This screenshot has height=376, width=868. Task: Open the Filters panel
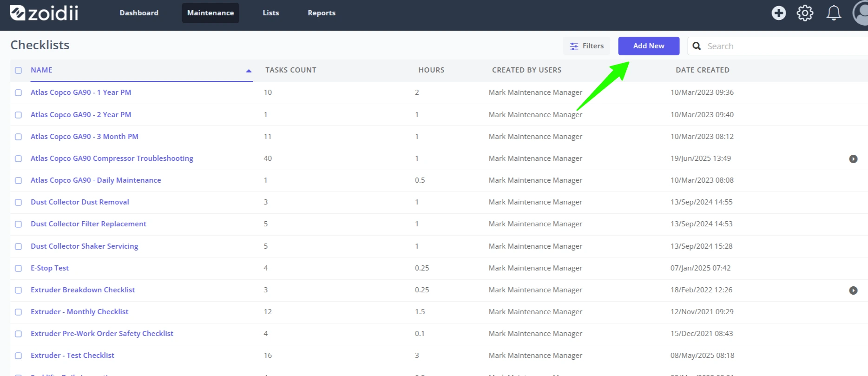point(586,46)
